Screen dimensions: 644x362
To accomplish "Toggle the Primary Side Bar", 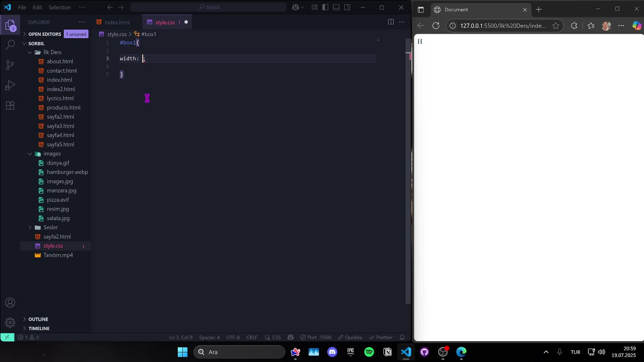I will coord(325,7).
